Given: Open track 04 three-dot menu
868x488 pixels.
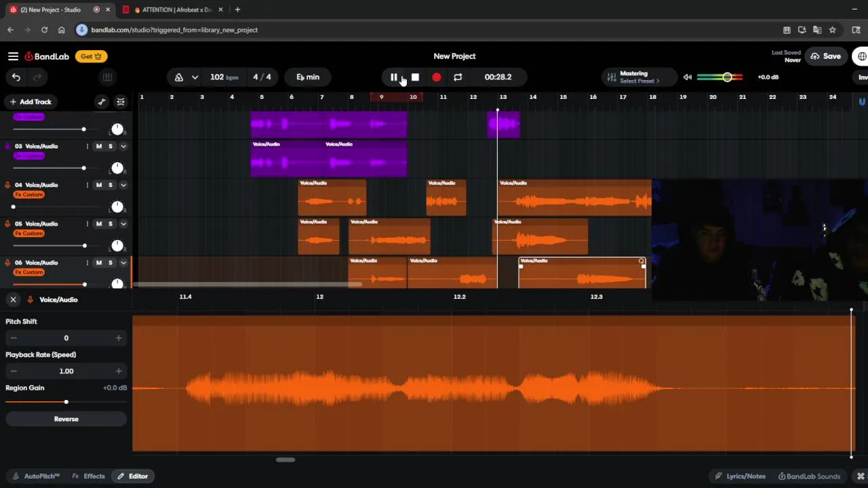Looking at the screenshot, I should [x=87, y=185].
